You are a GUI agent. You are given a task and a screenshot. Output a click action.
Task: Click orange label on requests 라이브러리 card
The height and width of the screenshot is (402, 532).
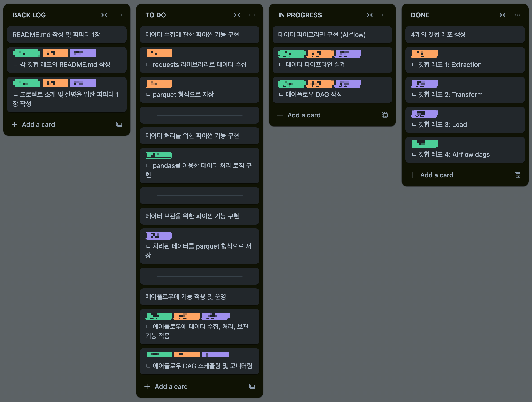[159, 53]
